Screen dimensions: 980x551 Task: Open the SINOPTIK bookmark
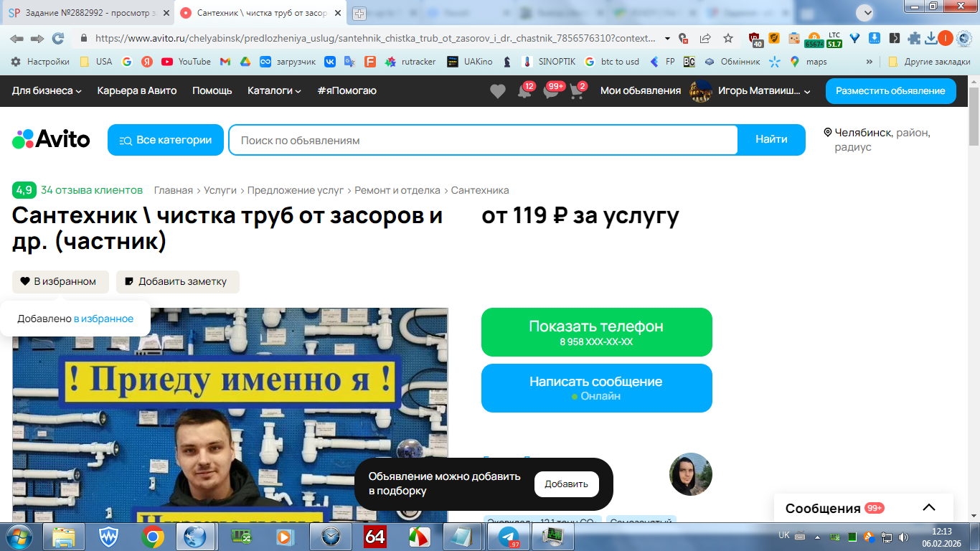[x=550, y=62]
